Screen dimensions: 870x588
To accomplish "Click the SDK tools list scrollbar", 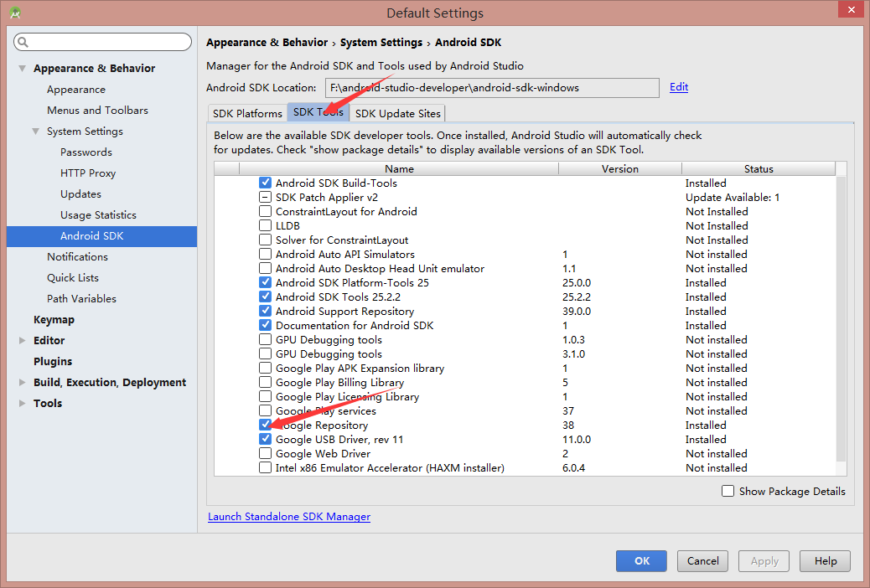I will [x=841, y=319].
